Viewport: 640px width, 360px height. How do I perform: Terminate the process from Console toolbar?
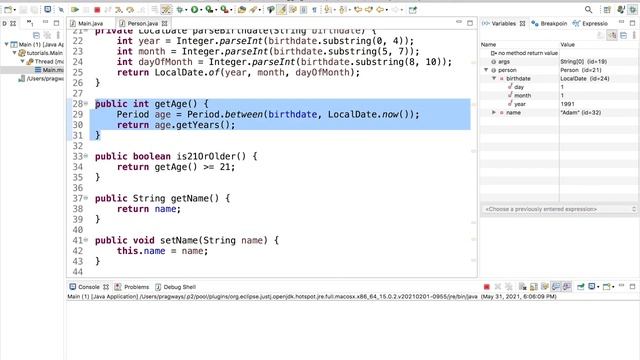tap(487, 287)
